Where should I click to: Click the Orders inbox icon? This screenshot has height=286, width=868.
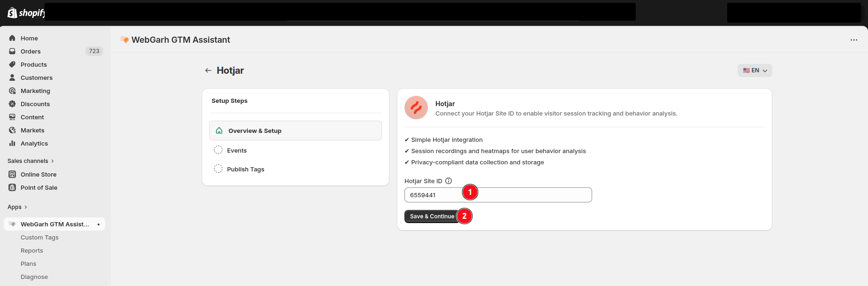click(12, 51)
